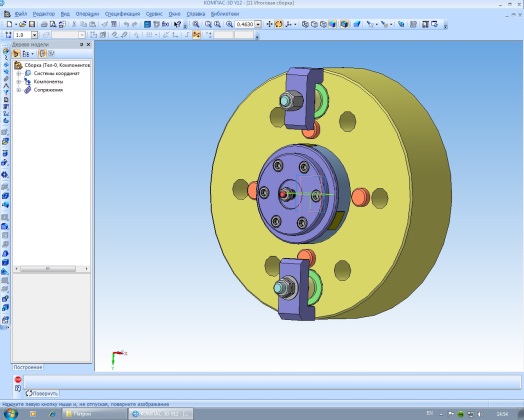Close the Дерево модели panel

click(x=88, y=44)
